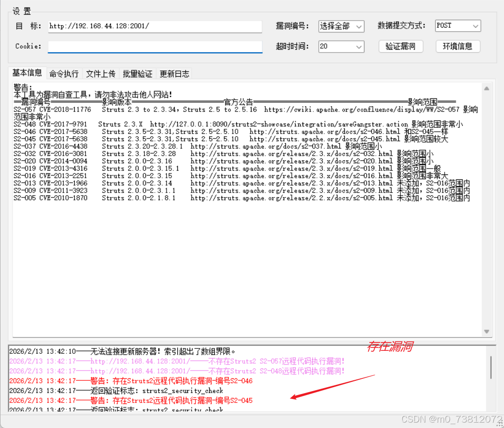Screen dimensions: 504x428
Task: Select the S2-020 CVE-2014-0094 row
Action: (224, 162)
